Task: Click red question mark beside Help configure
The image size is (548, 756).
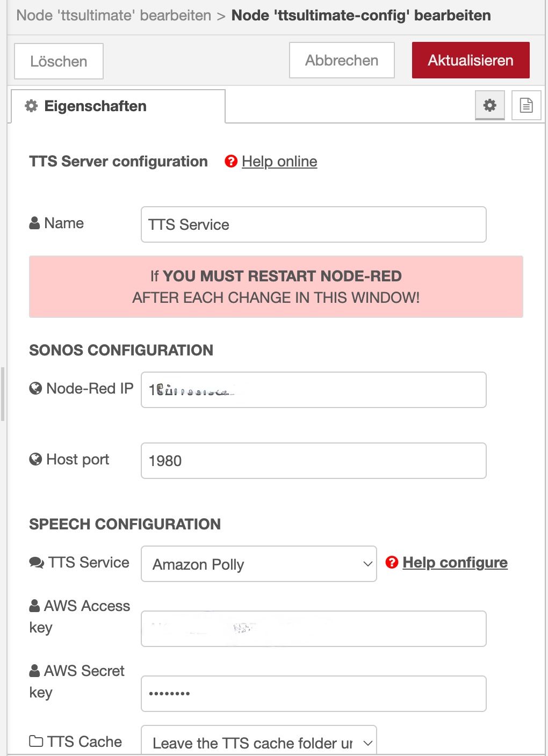Action: (392, 562)
